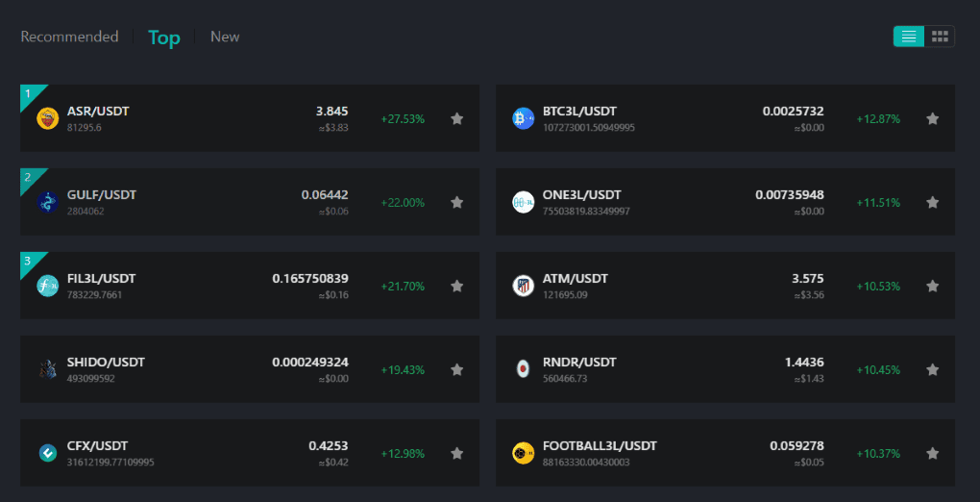Click the GULF price 0.06442
The image size is (980, 502).
pos(325,195)
